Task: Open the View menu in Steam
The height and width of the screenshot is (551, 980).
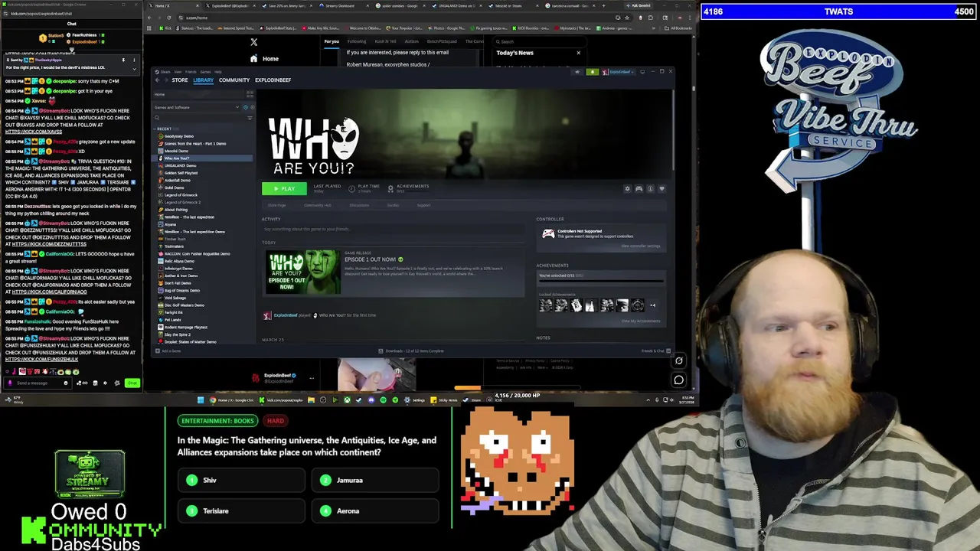Action: point(177,72)
